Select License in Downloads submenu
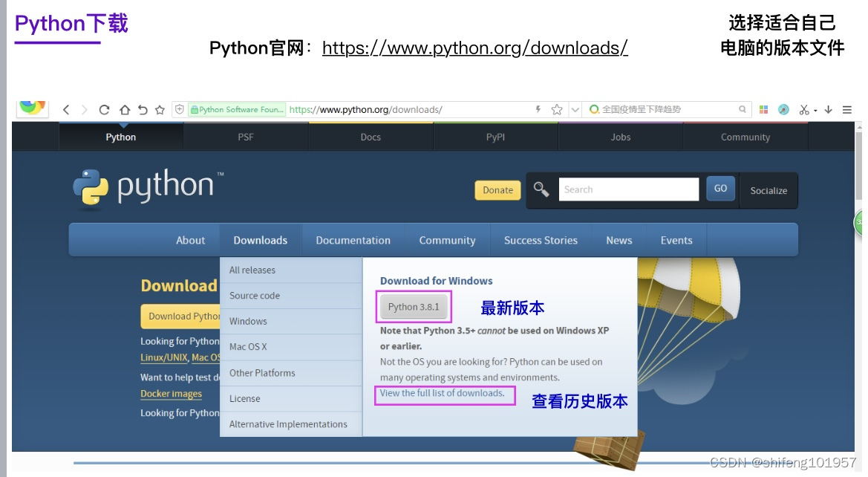 pos(291,398)
